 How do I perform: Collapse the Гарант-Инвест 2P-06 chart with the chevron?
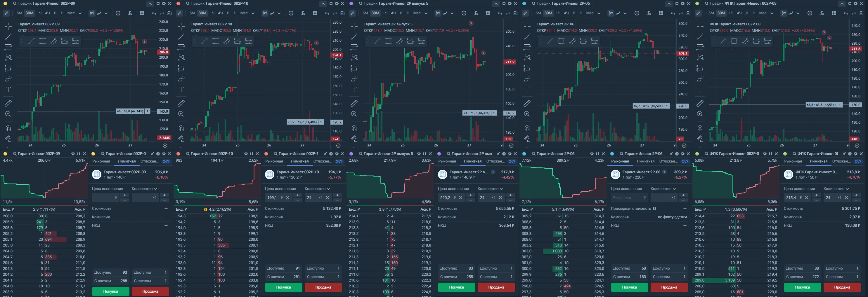[x=668, y=4]
